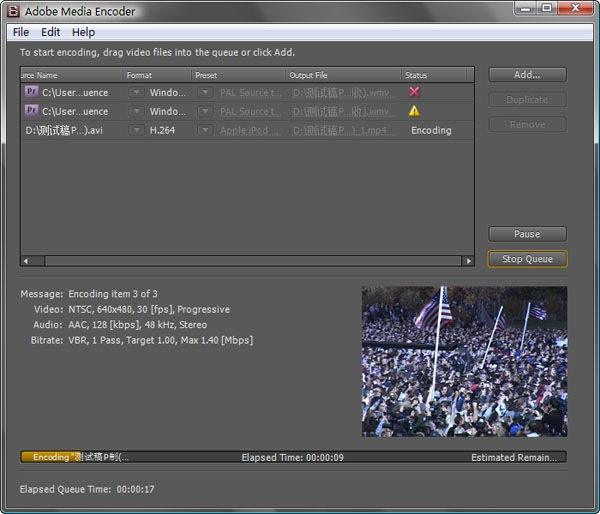This screenshot has width=600, height=514.
Task: Click the Bitrate VBR 1 Pass info line
Action: coord(142,340)
